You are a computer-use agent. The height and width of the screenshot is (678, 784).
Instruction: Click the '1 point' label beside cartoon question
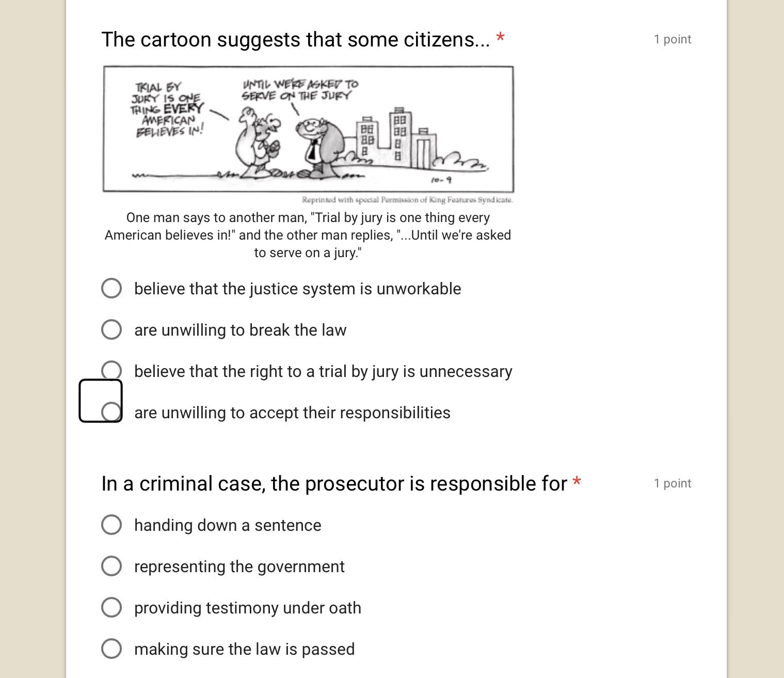click(672, 39)
